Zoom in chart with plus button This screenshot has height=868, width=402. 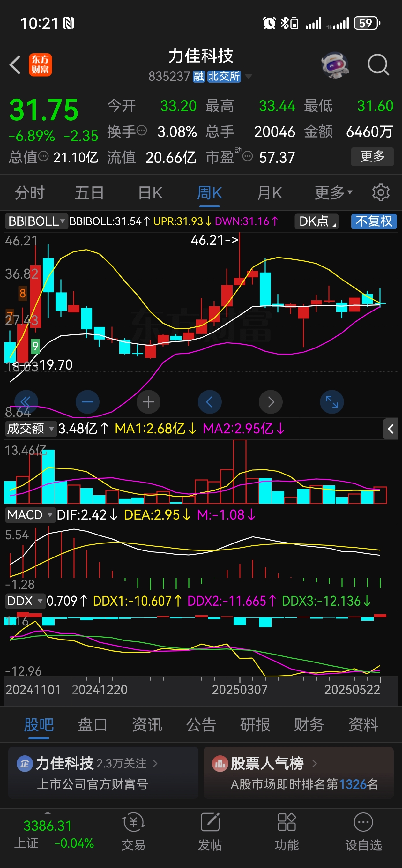(x=148, y=402)
